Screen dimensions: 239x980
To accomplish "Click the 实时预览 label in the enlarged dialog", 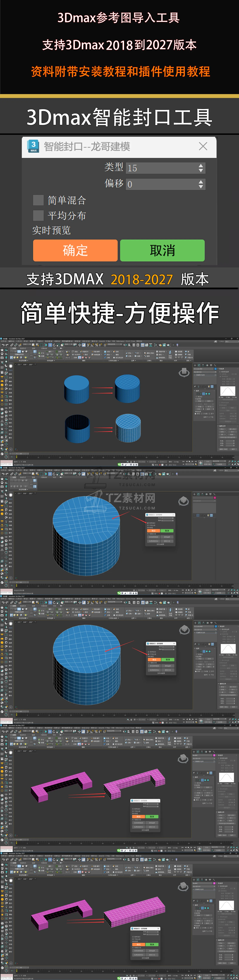I will 51,230.
